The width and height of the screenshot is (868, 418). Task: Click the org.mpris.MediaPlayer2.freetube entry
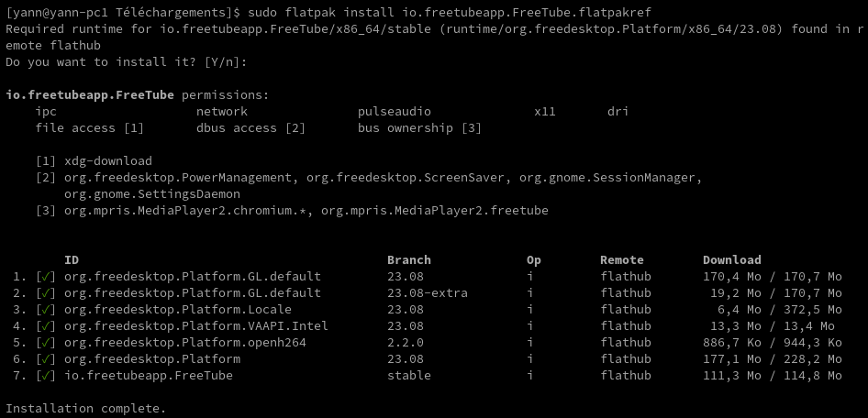tap(435, 211)
